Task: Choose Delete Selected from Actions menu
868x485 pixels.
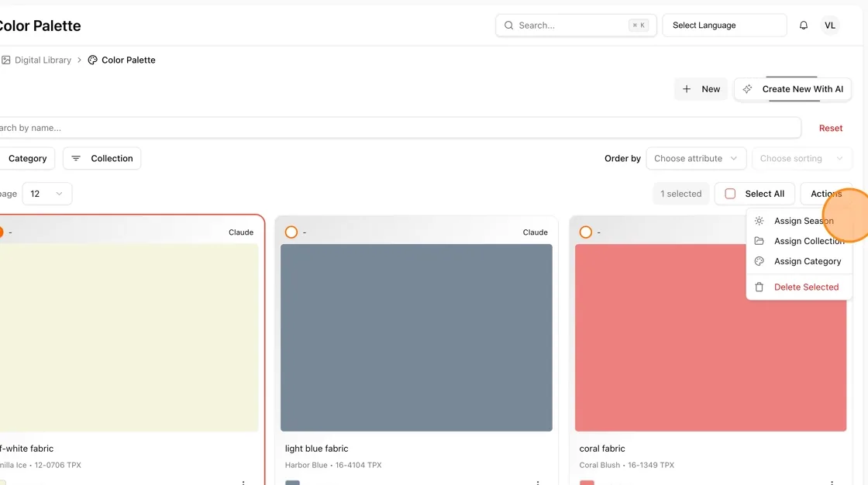Action: point(799,287)
